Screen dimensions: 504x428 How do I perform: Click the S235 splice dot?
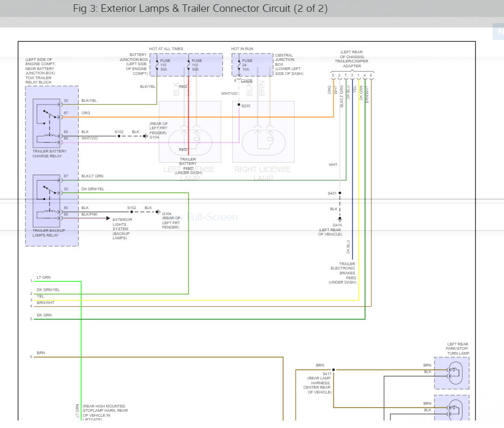[x=239, y=105]
